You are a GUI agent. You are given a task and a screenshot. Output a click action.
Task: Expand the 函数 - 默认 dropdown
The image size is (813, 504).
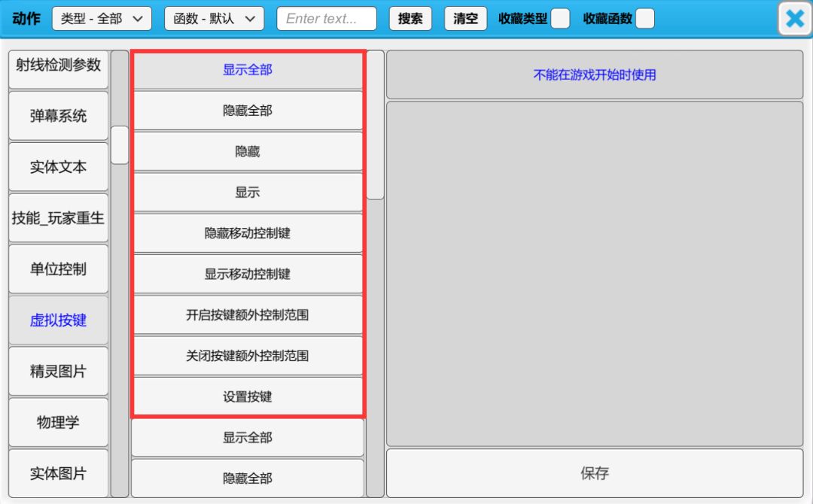pyautogui.click(x=214, y=19)
